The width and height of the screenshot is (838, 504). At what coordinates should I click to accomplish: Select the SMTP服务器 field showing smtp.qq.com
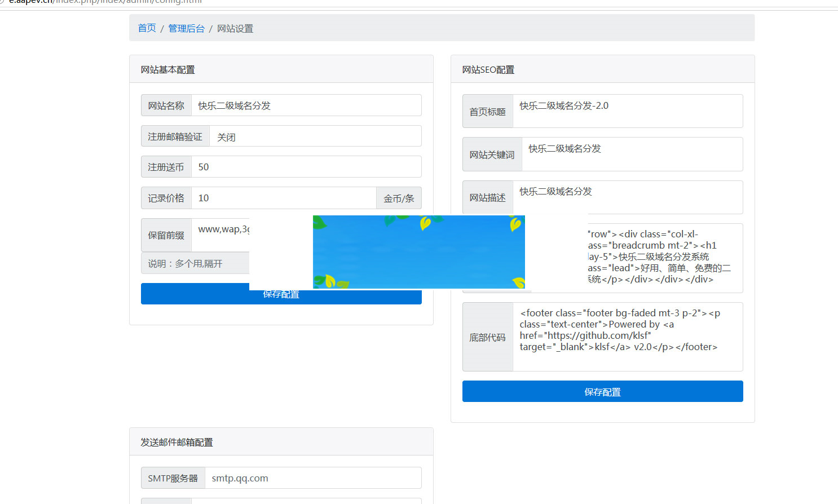[x=313, y=478]
